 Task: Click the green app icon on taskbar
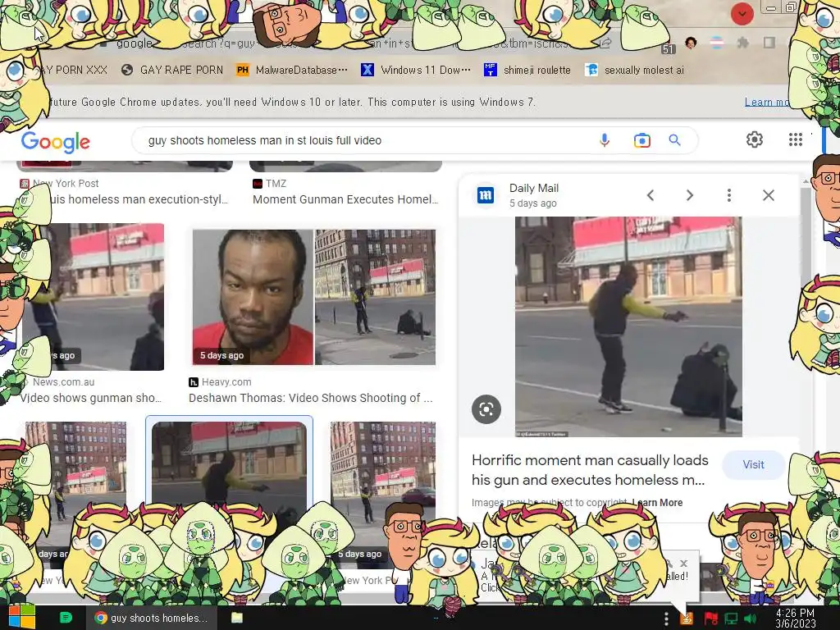click(x=66, y=618)
